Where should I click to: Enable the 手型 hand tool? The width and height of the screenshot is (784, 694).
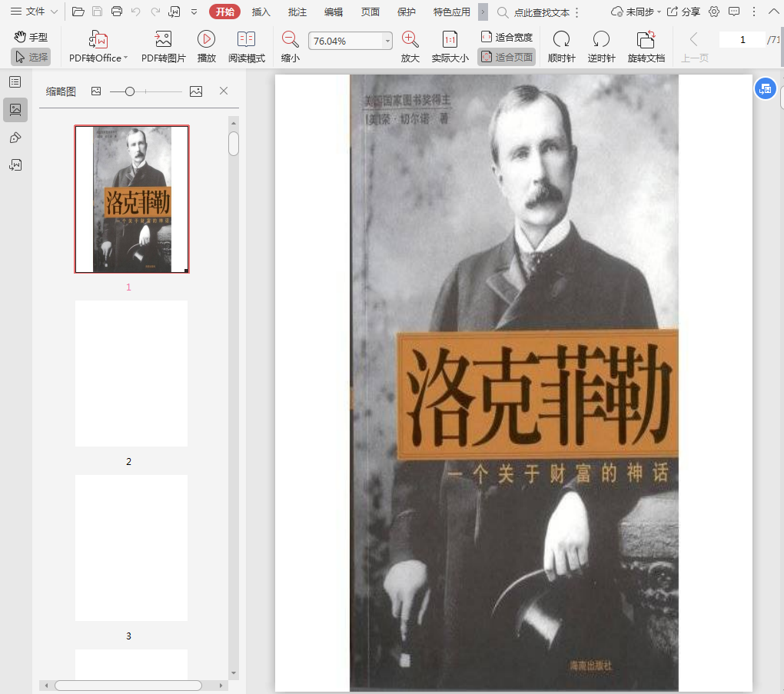coord(31,37)
